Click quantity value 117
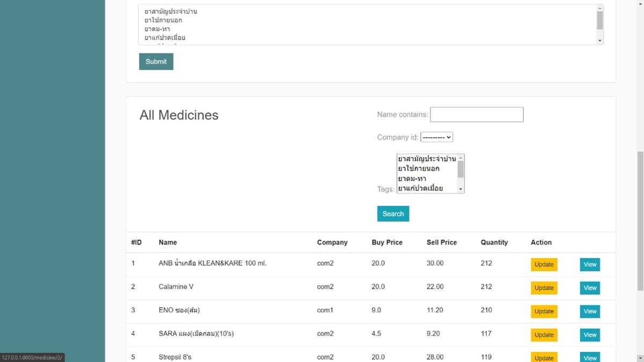 (x=486, y=334)
